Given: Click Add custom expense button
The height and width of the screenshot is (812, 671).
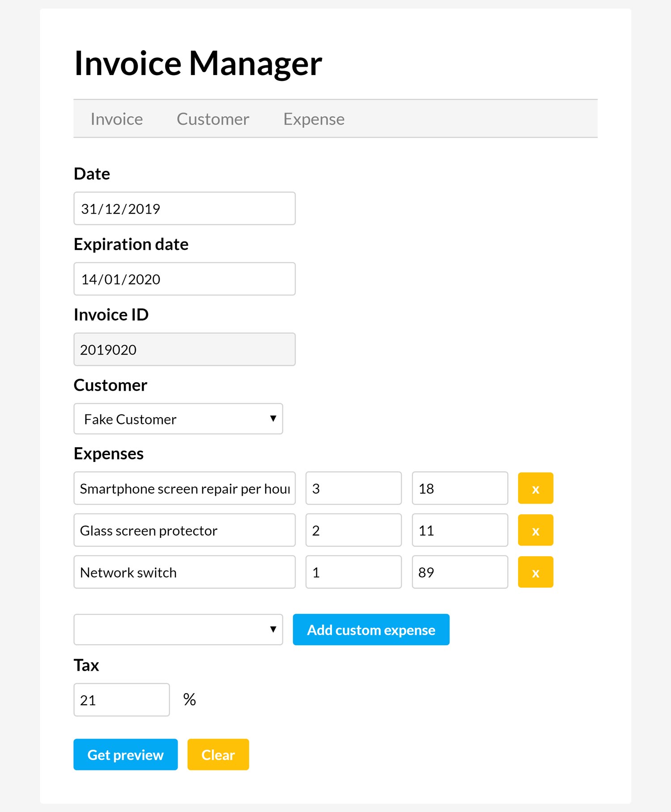Looking at the screenshot, I should [x=371, y=630].
